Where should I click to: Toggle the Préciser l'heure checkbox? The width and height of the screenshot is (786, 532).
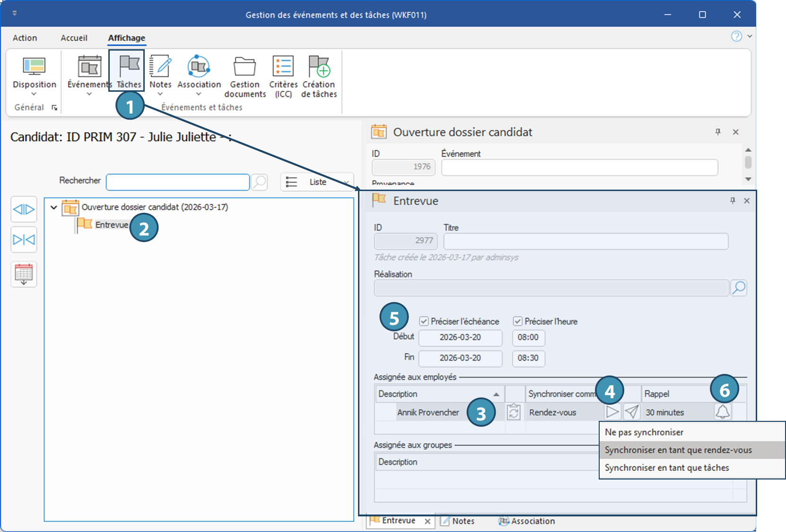pos(518,322)
